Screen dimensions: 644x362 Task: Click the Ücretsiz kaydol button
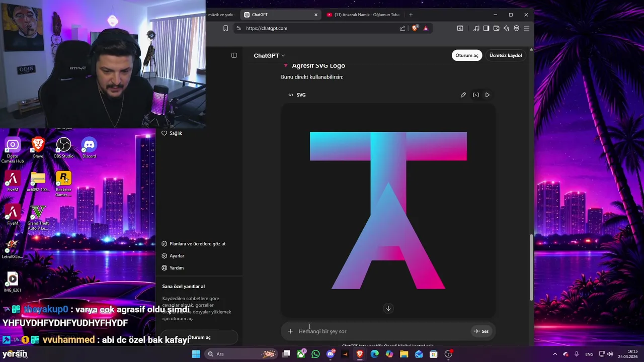coord(506,55)
